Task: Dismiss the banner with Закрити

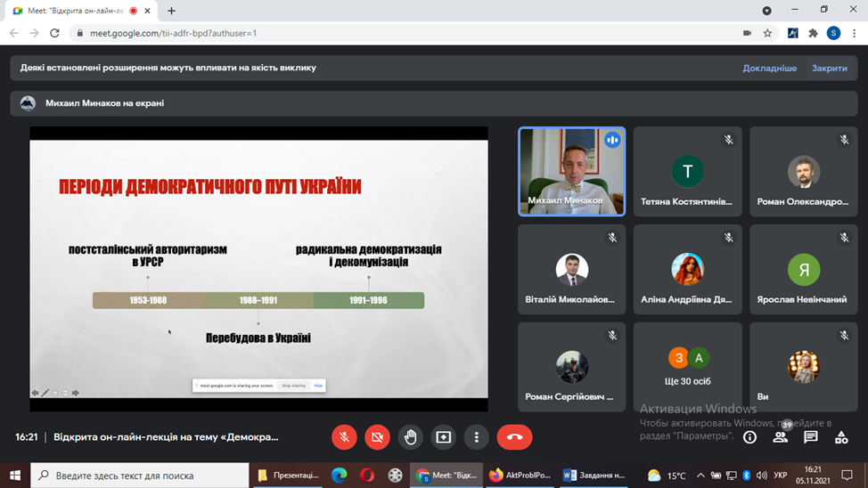Action: coord(829,68)
